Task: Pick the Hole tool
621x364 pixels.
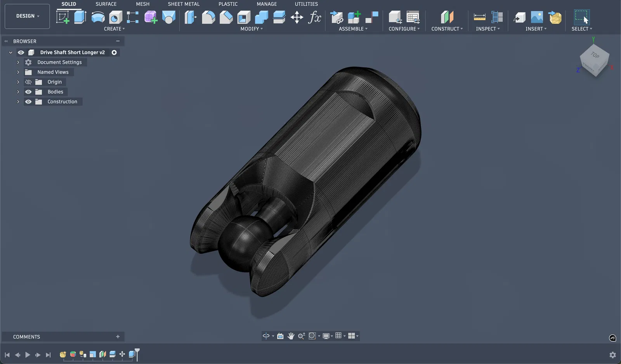Action: [x=116, y=17]
